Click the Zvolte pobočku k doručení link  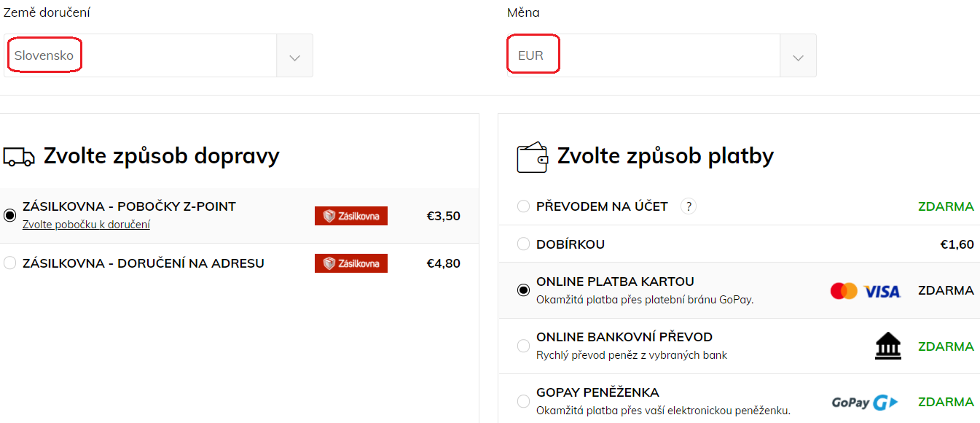[86, 225]
